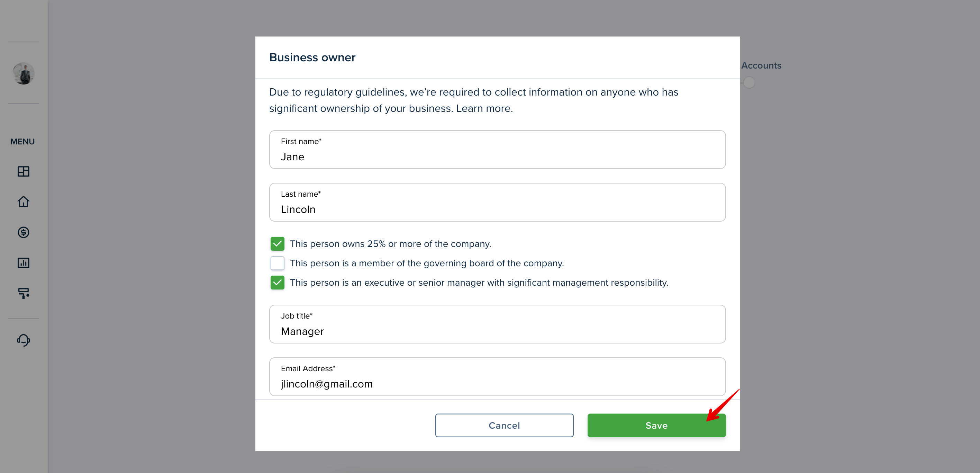980x473 pixels.
Task: Save the business owner details
Action: [x=656, y=425]
